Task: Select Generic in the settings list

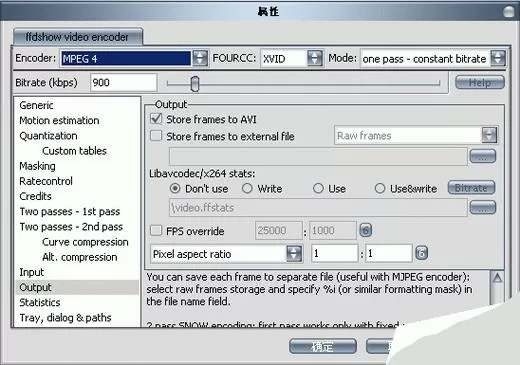Action: (x=36, y=105)
